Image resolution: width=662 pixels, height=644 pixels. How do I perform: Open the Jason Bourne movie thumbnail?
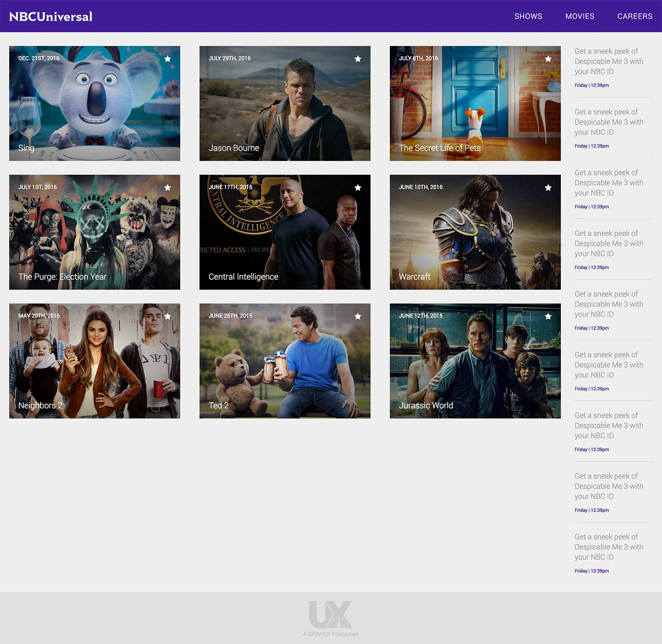coord(285,103)
